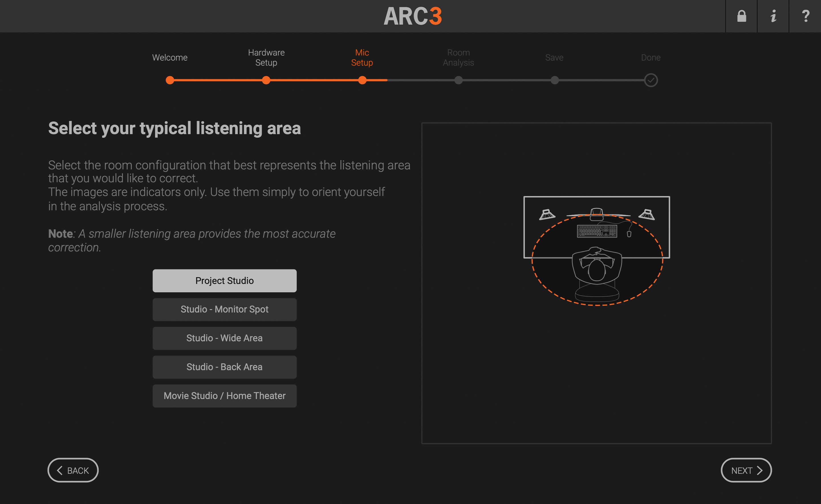The height and width of the screenshot is (504, 821).
Task: Go back using the BACK button
Action: [73, 470]
